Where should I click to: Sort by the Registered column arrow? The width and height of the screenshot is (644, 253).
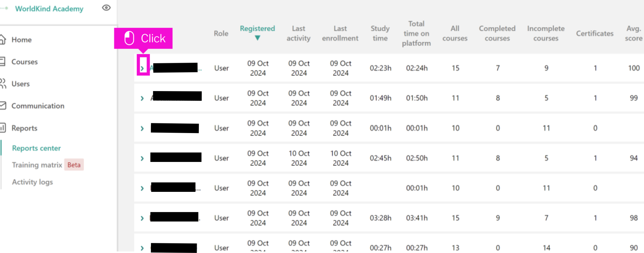[x=257, y=38]
